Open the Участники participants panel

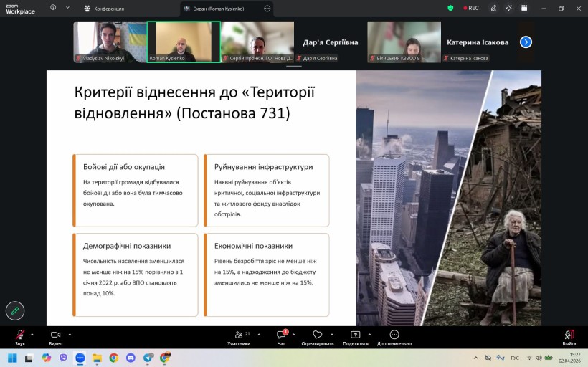tap(239, 337)
